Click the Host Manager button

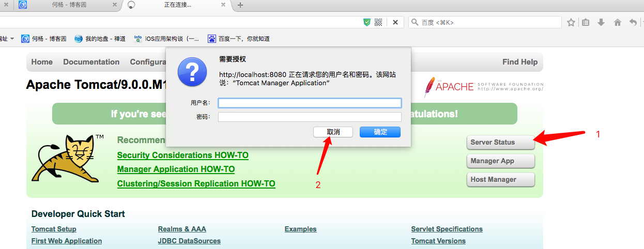coord(500,179)
